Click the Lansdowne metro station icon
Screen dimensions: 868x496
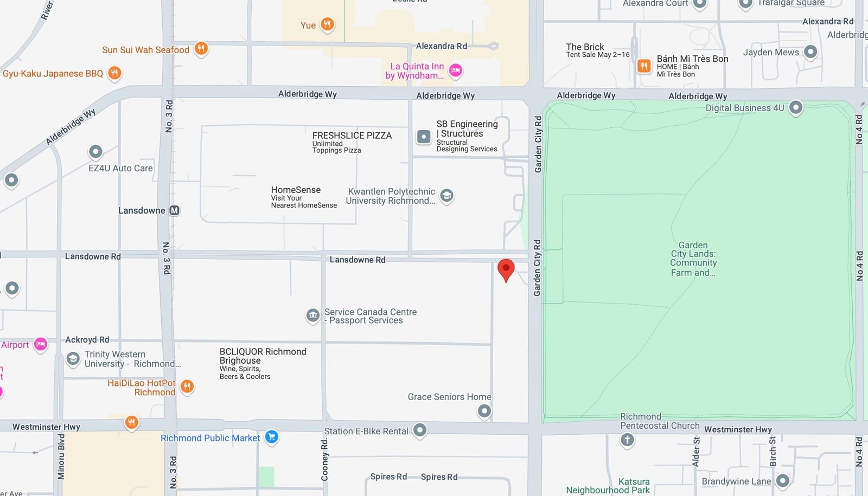[174, 210]
